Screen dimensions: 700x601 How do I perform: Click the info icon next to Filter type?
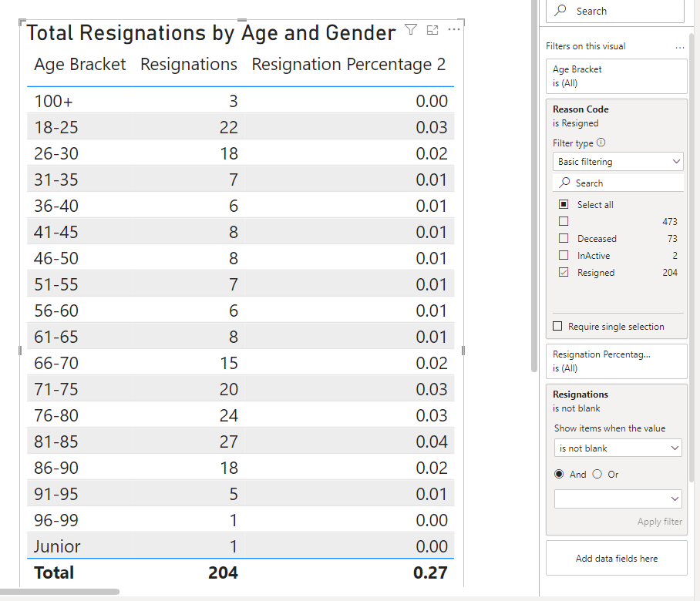(x=601, y=143)
